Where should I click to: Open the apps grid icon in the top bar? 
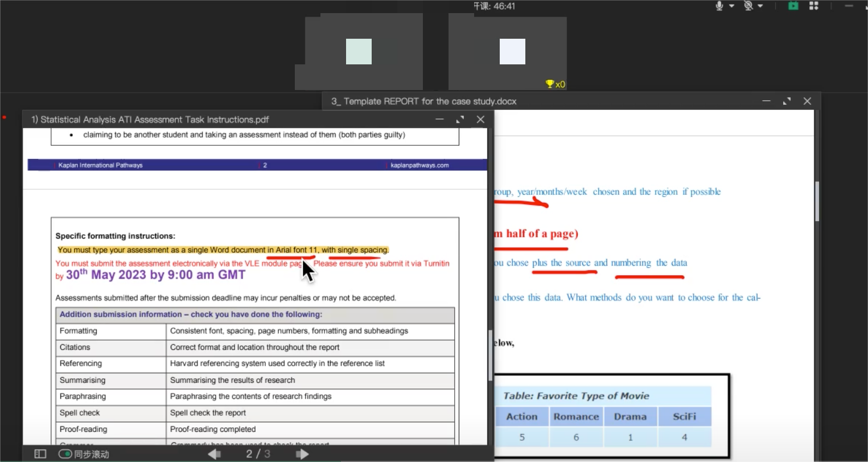coord(814,6)
